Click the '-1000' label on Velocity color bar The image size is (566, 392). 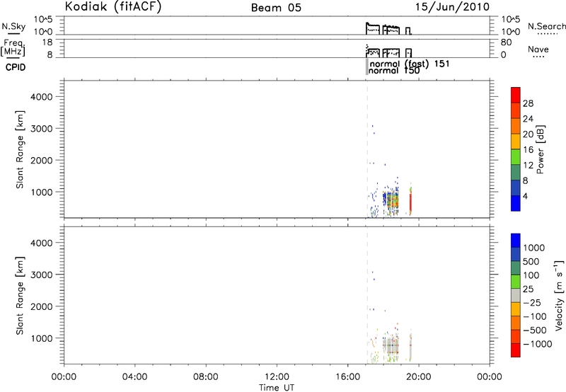[538, 344]
